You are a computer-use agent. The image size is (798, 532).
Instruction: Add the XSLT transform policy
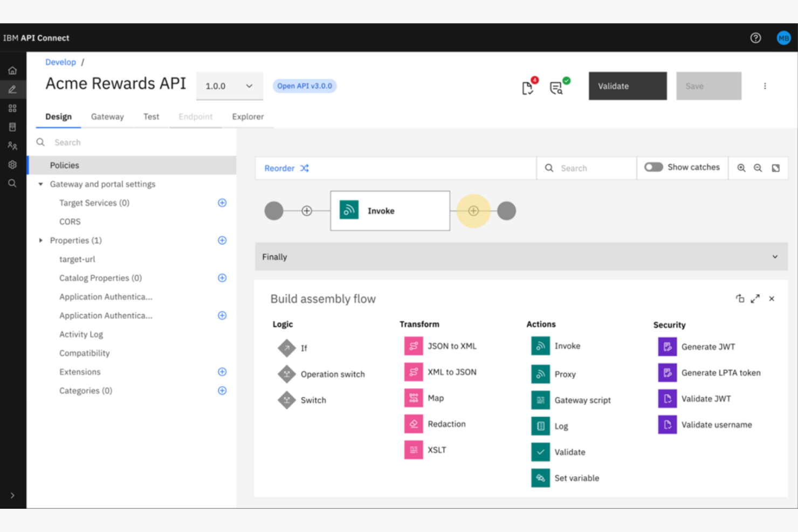click(425, 450)
